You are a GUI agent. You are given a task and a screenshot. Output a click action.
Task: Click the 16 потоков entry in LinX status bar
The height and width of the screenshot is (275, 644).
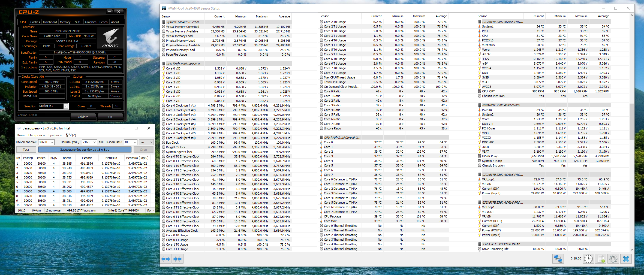(x=53, y=210)
